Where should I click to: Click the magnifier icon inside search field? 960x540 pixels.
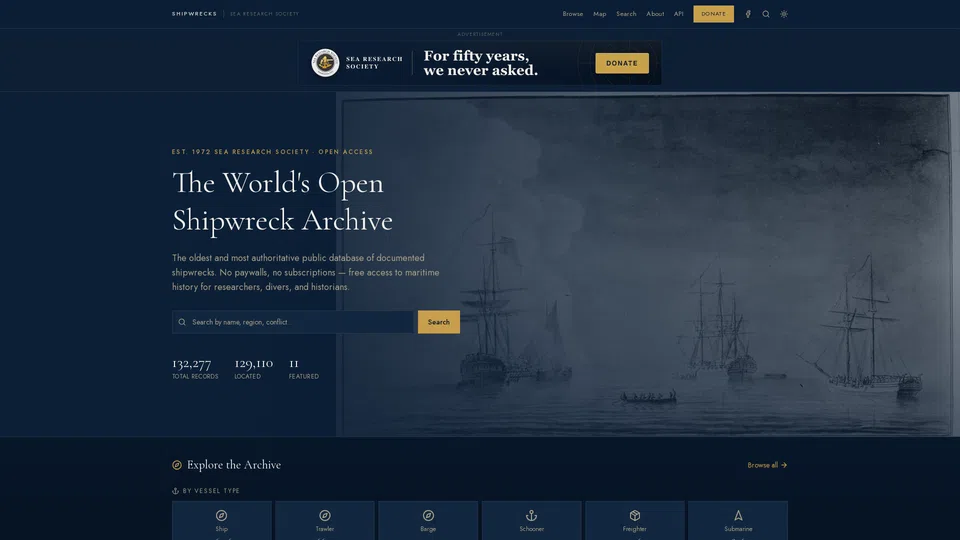point(182,322)
